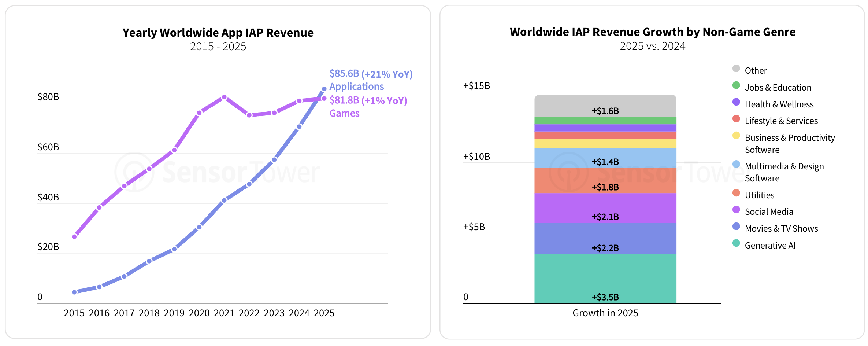Viewport: 868px width, 346px height.
Task: Select the 'Generative AI' legend label
Action: tap(770, 245)
